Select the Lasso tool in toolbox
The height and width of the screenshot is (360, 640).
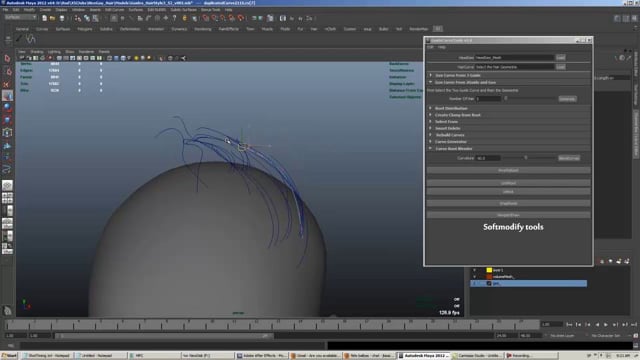(x=7, y=71)
